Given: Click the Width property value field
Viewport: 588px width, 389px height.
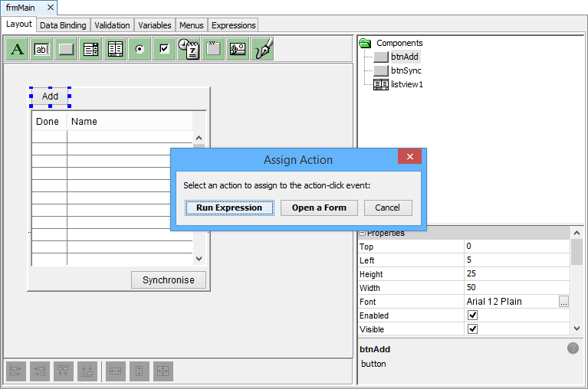Looking at the screenshot, I should pyautogui.click(x=517, y=288).
